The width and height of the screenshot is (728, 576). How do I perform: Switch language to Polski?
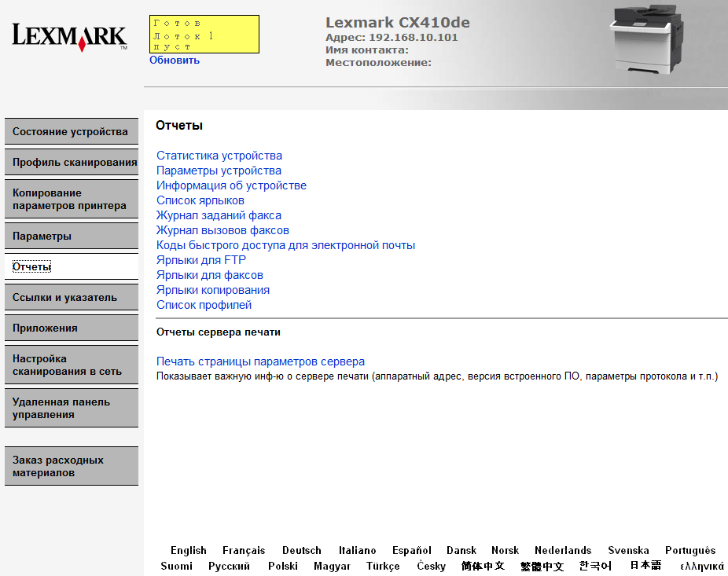pyautogui.click(x=283, y=567)
